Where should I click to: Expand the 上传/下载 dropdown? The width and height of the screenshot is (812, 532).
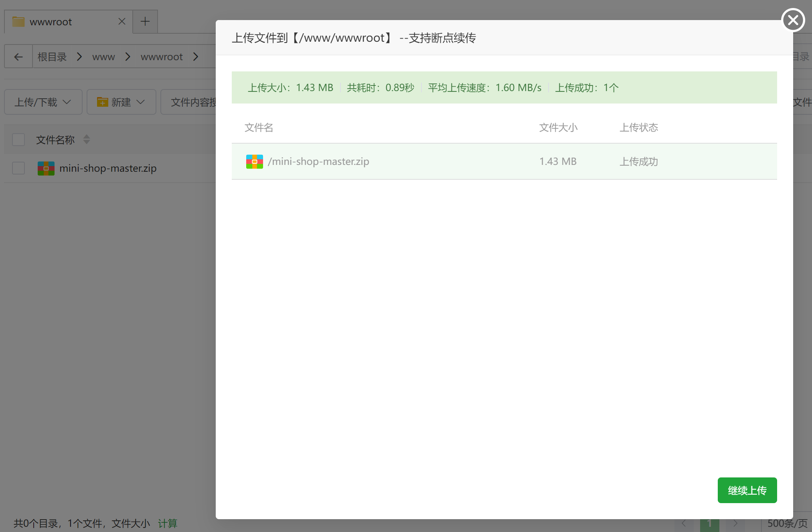click(43, 102)
